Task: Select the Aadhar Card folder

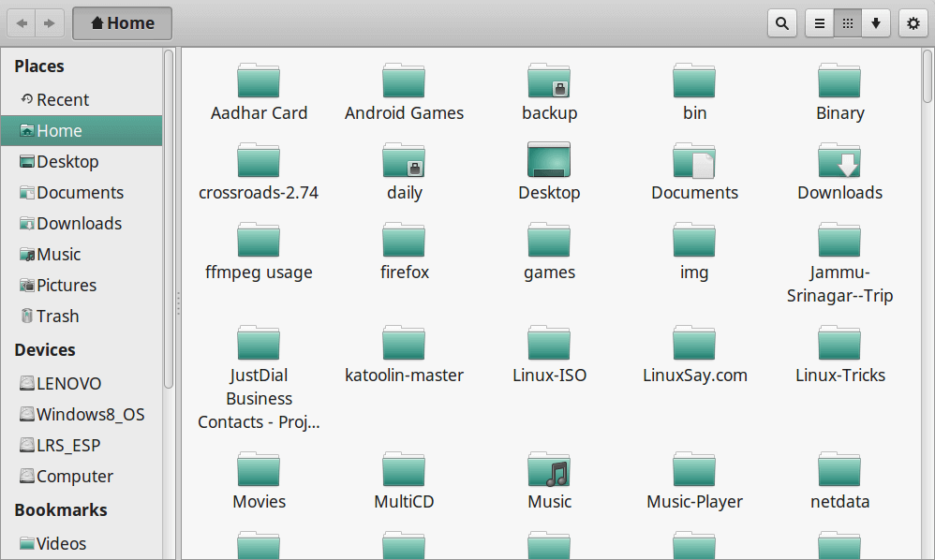Action: coord(259,93)
